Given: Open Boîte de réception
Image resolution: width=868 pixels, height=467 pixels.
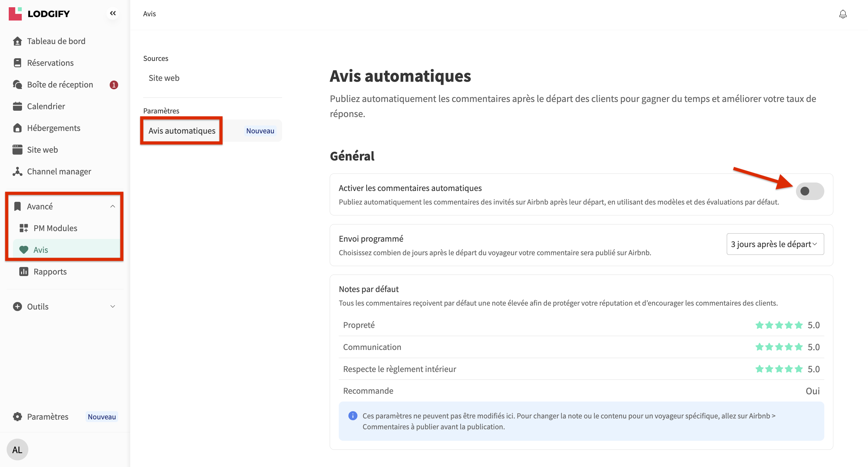Looking at the screenshot, I should pos(60,85).
